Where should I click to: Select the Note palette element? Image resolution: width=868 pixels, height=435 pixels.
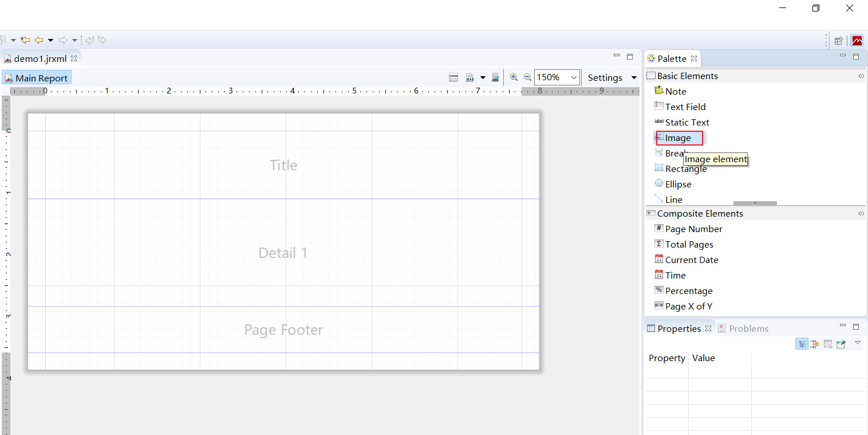pyautogui.click(x=670, y=91)
